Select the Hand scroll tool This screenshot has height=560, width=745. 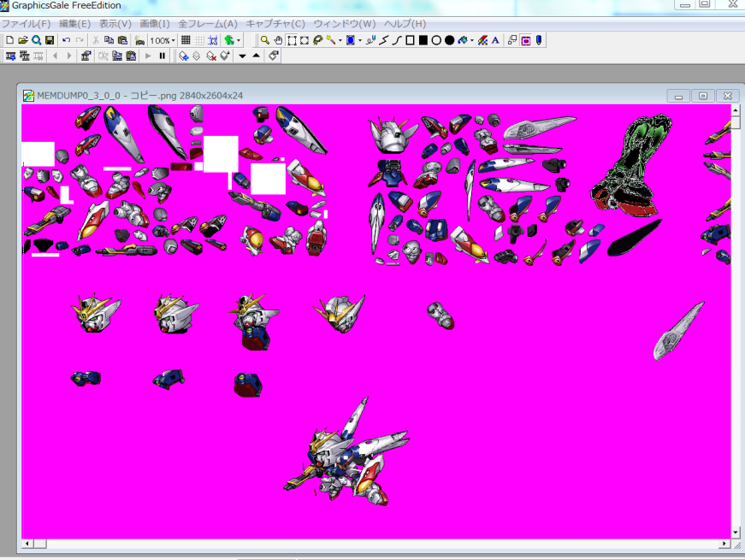[x=279, y=40]
